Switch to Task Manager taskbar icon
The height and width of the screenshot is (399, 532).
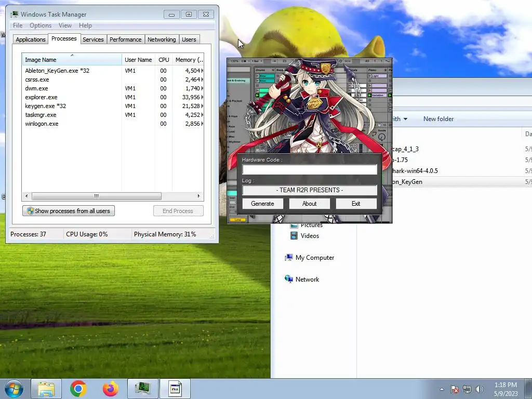tap(143, 389)
